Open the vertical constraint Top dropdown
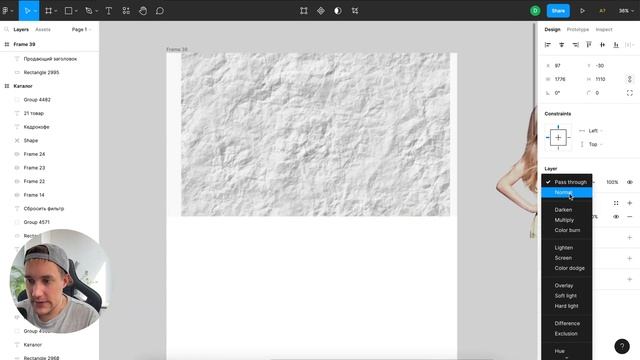This screenshot has width=640, height=360. 595,144
